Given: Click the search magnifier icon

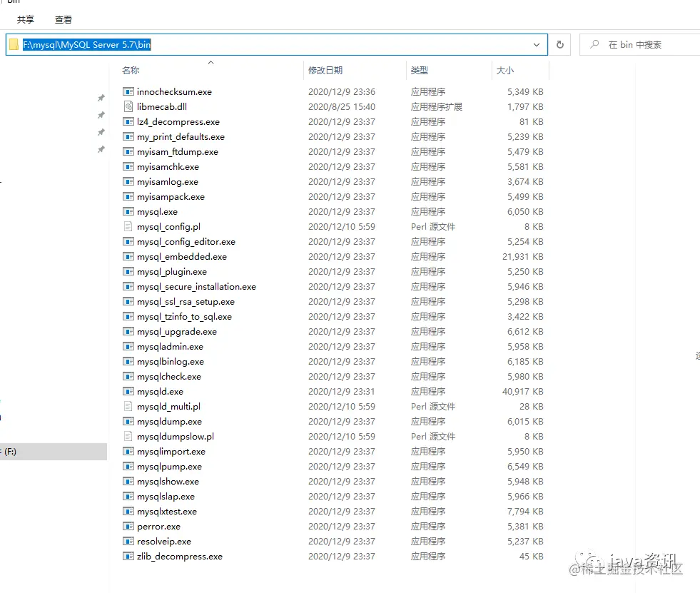Looking at the screenshot, I should (594, 44).
